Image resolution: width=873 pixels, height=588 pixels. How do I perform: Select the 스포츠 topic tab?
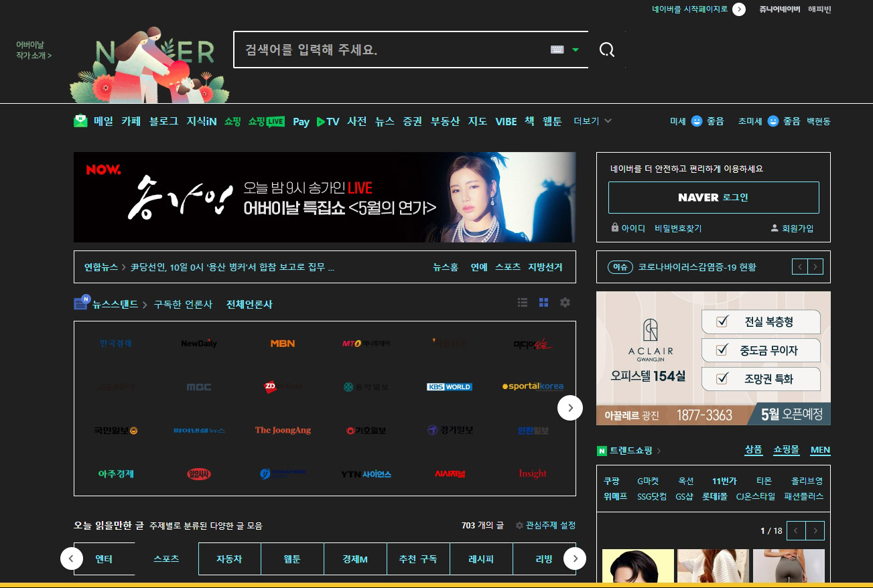click(x=166, y=559)
